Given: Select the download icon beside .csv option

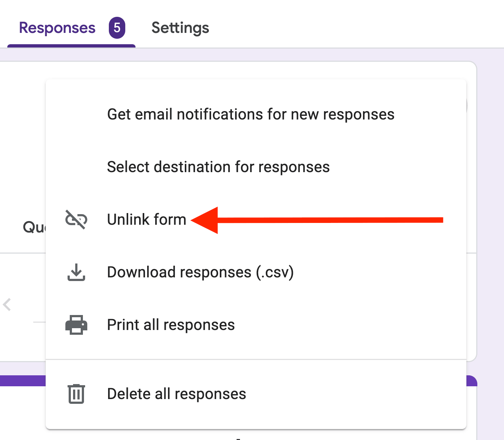Looking at the screenshot, I should tap(76, 272).
